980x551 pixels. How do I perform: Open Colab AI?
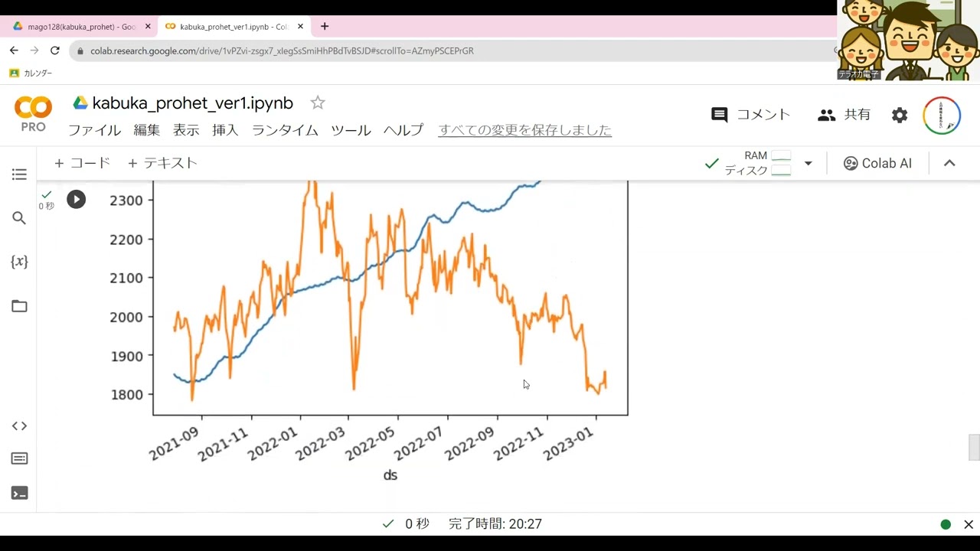tap(877, 163)
